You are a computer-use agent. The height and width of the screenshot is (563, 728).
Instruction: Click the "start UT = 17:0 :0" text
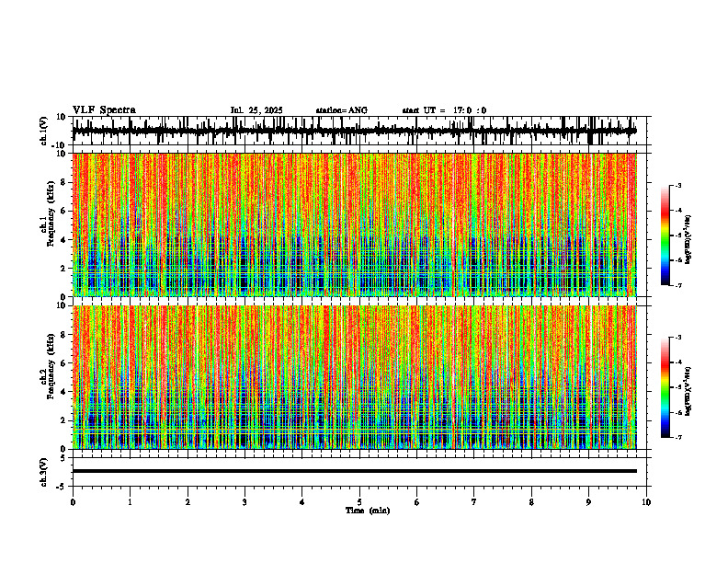click(x=444, y=110)
